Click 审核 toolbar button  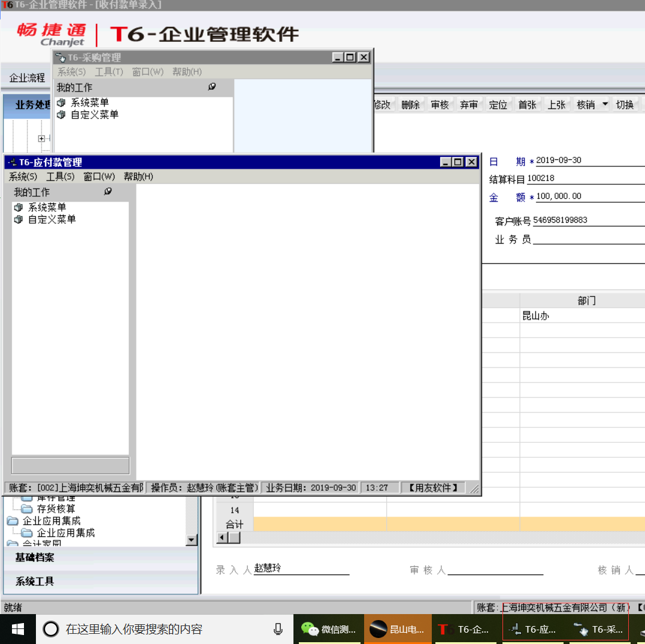(440, 105)
